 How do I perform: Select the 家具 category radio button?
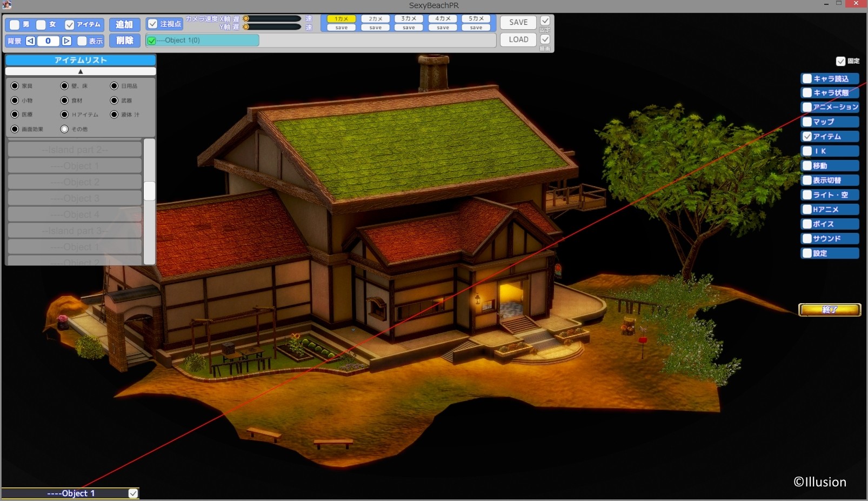[15, 86]
